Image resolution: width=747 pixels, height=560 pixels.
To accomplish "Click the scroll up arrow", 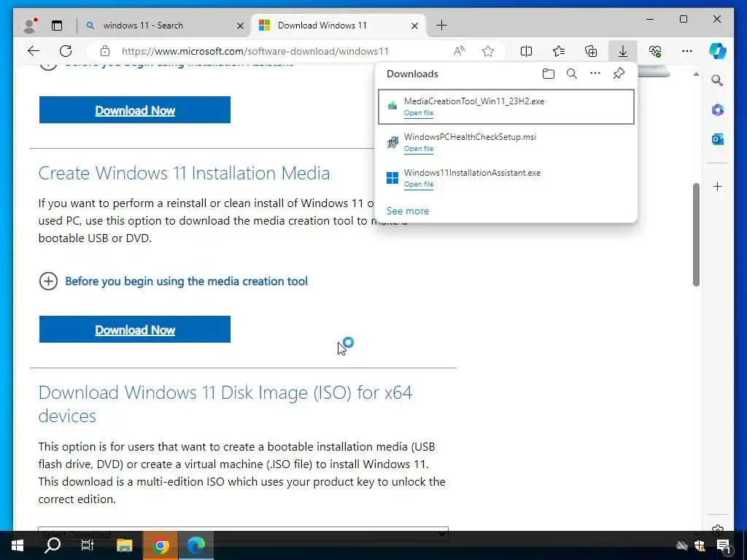I will pos(696,74).
